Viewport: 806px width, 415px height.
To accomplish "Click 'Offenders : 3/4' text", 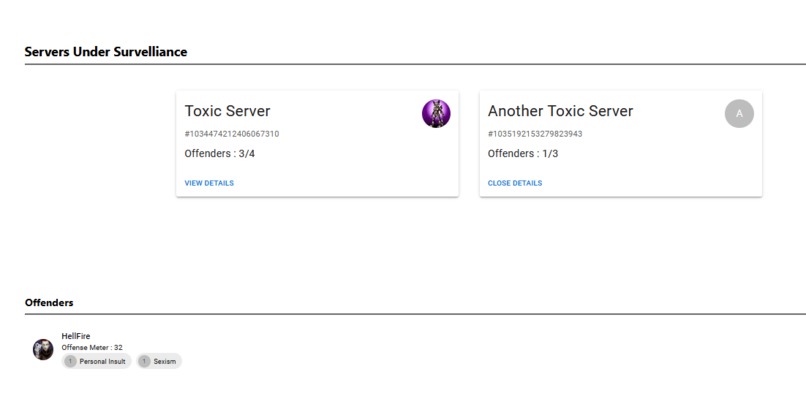I will 219,153.
